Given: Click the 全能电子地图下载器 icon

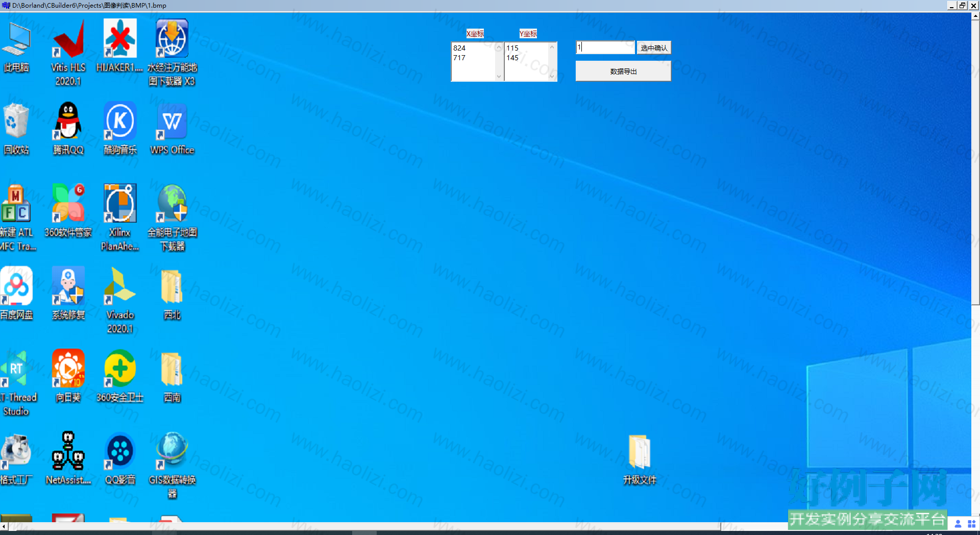Looking at the screenshot, I should pos(172,203).
